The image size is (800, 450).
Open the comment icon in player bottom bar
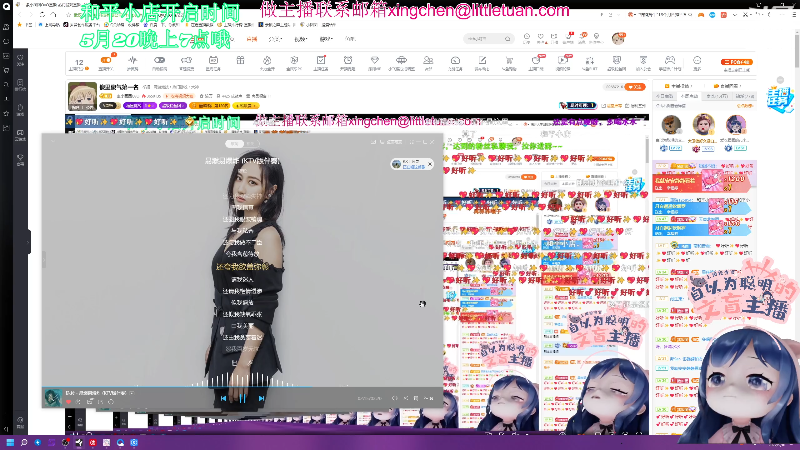90,402
